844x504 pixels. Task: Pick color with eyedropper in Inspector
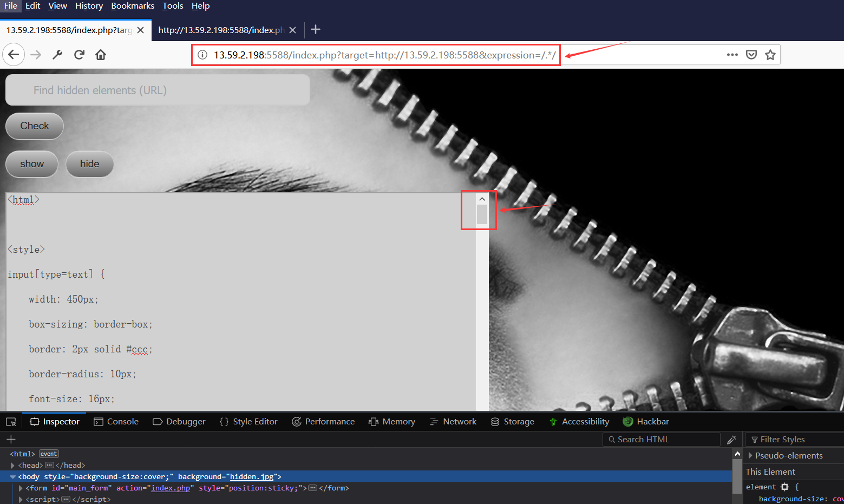pyautogui.click(x=731, y=440)
